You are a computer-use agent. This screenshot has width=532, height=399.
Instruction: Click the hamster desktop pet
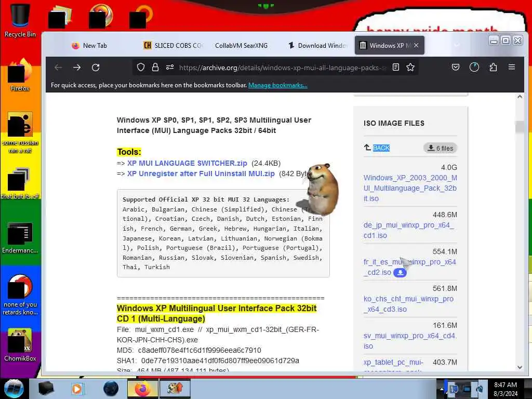click(x=321, y=189)
